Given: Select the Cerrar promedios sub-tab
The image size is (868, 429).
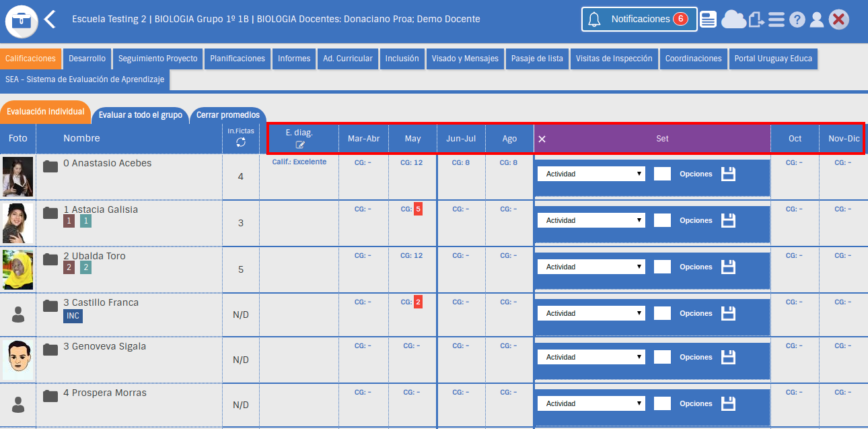Looking at the screenshot, I should (228, 115).
